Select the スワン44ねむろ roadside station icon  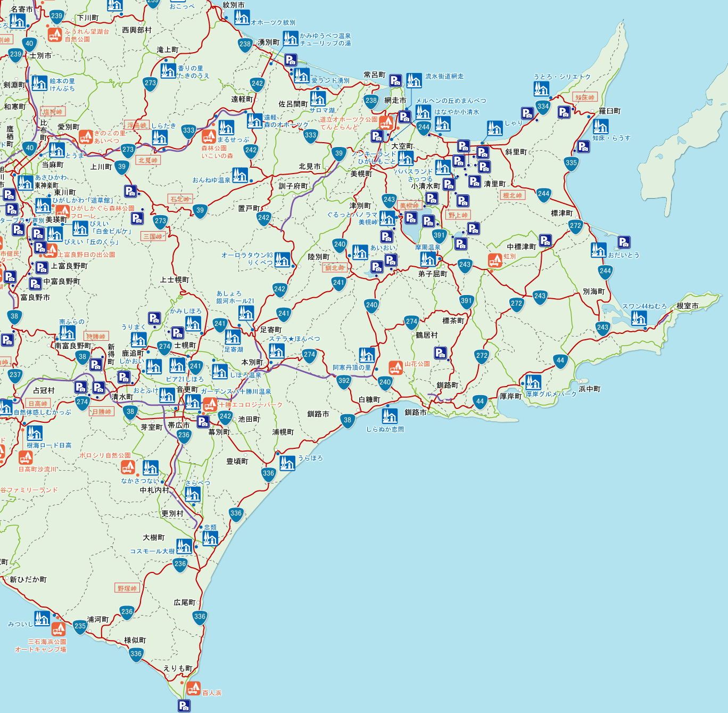coord(639,318)
